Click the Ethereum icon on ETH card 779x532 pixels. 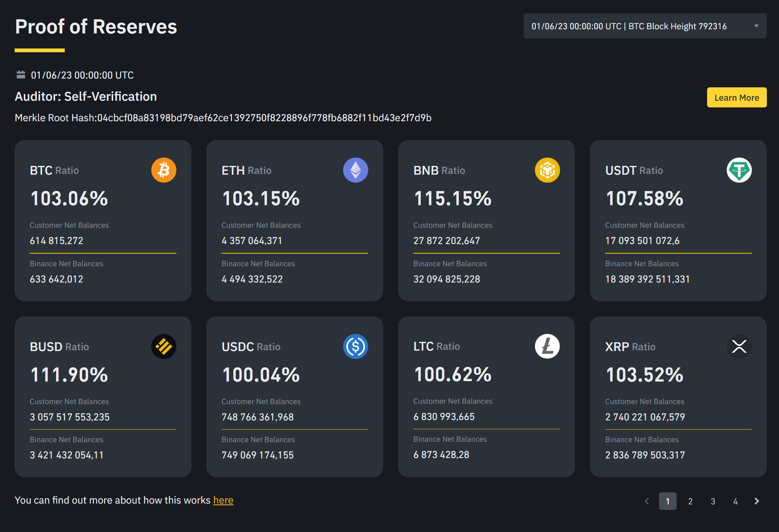(355, 170)
